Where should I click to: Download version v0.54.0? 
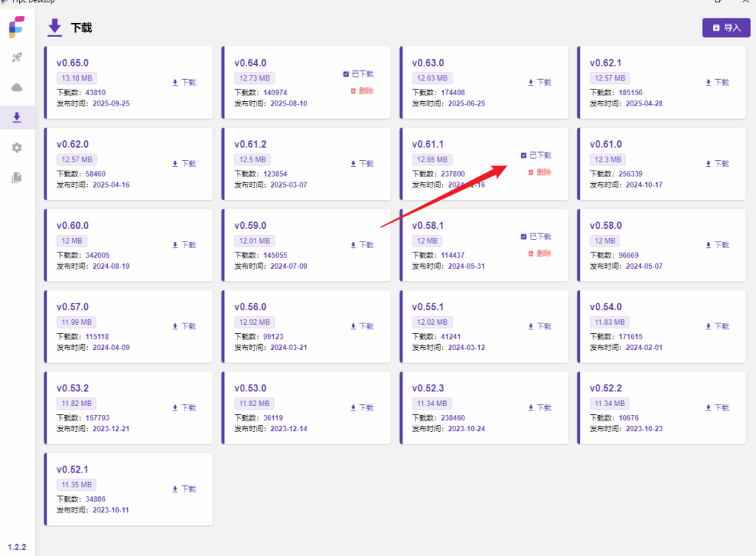pyautogui.click(x=717, y=326)
